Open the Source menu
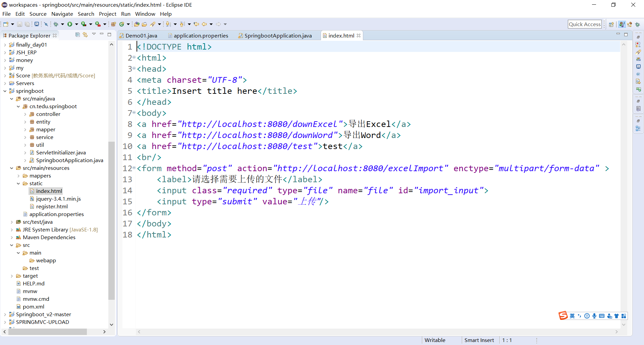644x345 pixels. pos(38,14)
